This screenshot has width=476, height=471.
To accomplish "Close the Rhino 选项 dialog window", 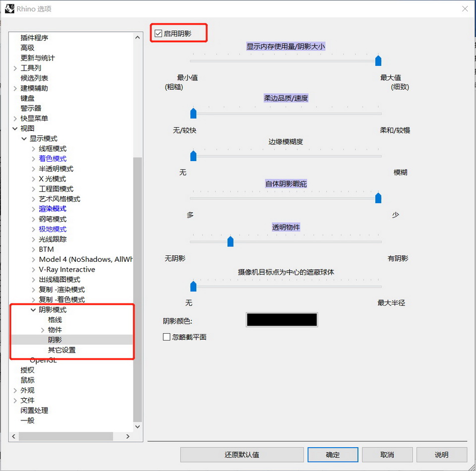I will point(465,9).
